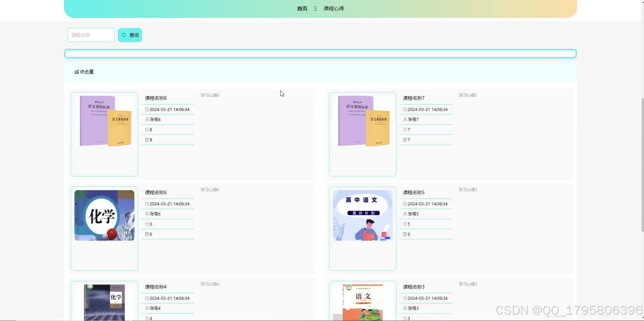Screen dimensions: 644x321
Task: Click the user icon next to 账号6
Action: (147, 214)
